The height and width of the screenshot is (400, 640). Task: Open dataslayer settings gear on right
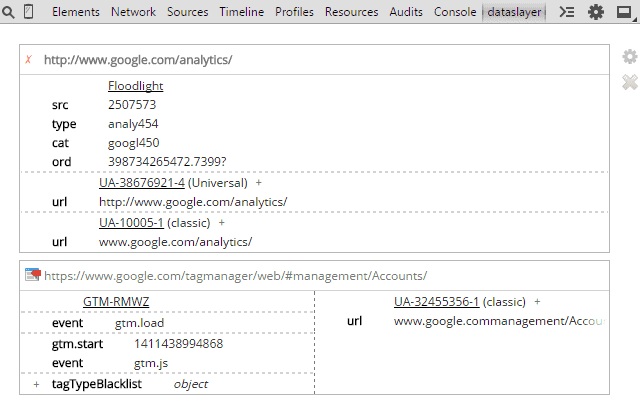(x=630, y=57)
